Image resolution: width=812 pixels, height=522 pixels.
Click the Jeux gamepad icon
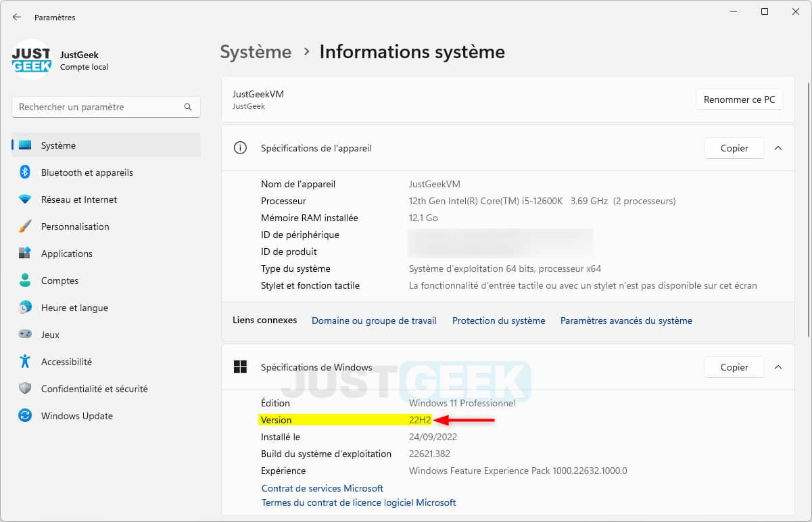25,335
